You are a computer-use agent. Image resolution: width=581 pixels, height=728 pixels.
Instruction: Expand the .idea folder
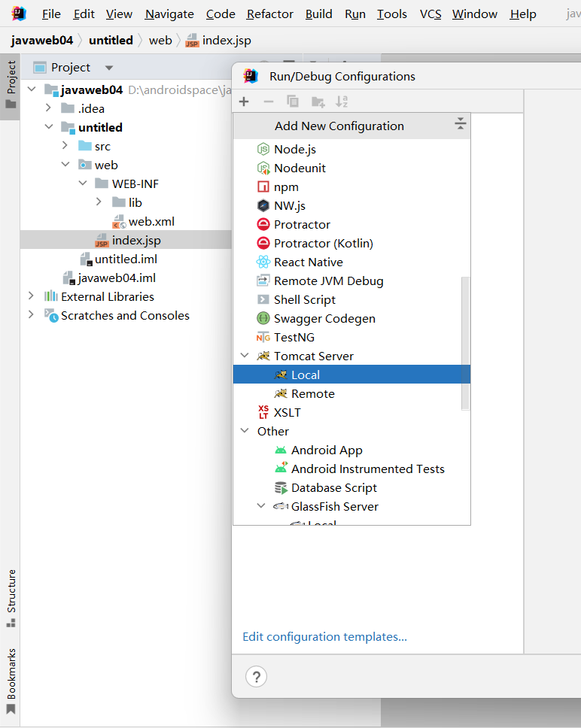click(x=48, y=108)
